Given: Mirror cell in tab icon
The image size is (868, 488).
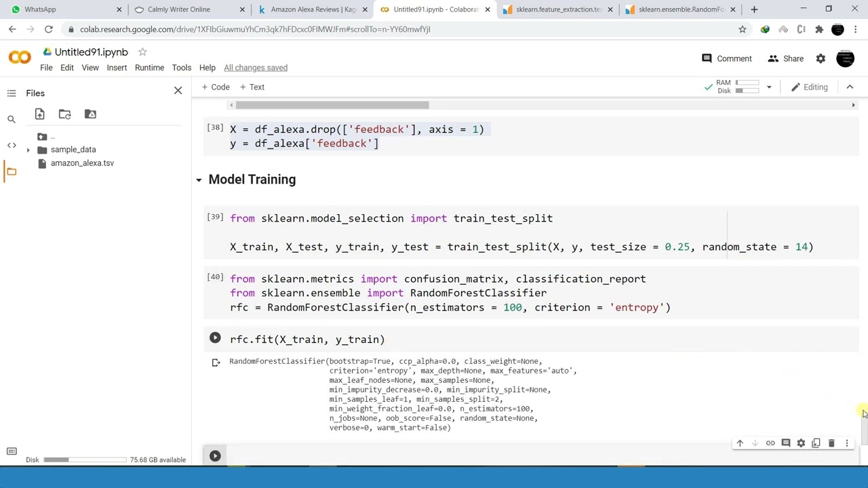Looking at the screenshot, I should pyautogui.click(x=816, y=443).
